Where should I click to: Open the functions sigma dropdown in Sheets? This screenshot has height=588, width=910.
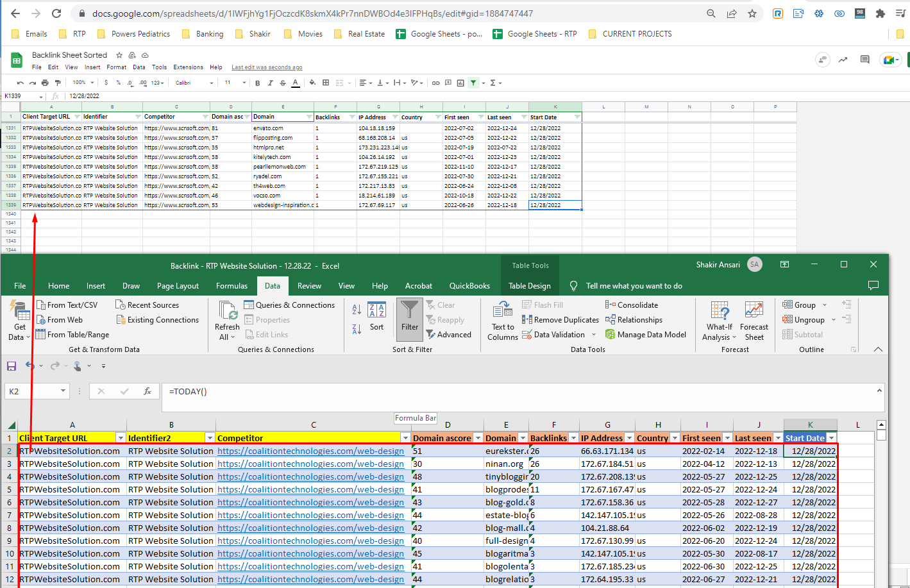[x=496, y=83]
